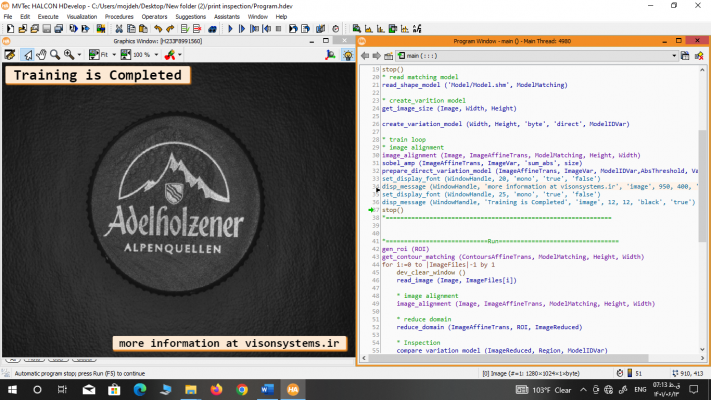Click the clear graphics window icon
The height and width of the screenshot is (400, 711).
[11, 54]
